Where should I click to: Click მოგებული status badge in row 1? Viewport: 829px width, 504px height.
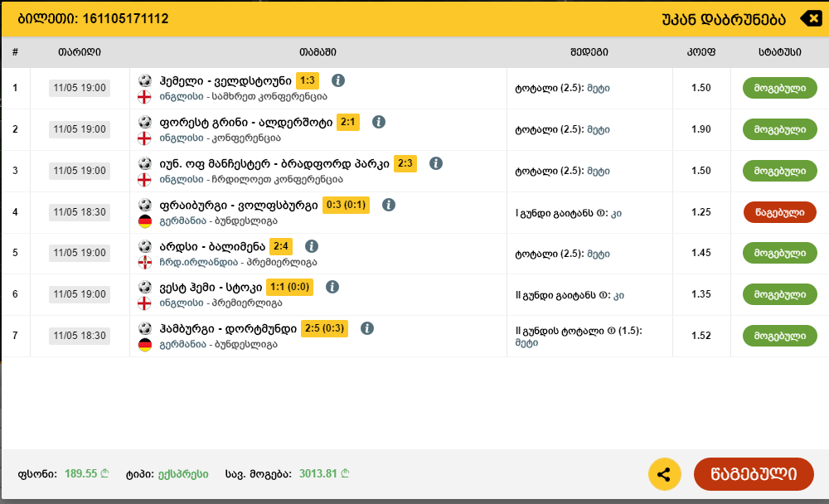point(779,88)
